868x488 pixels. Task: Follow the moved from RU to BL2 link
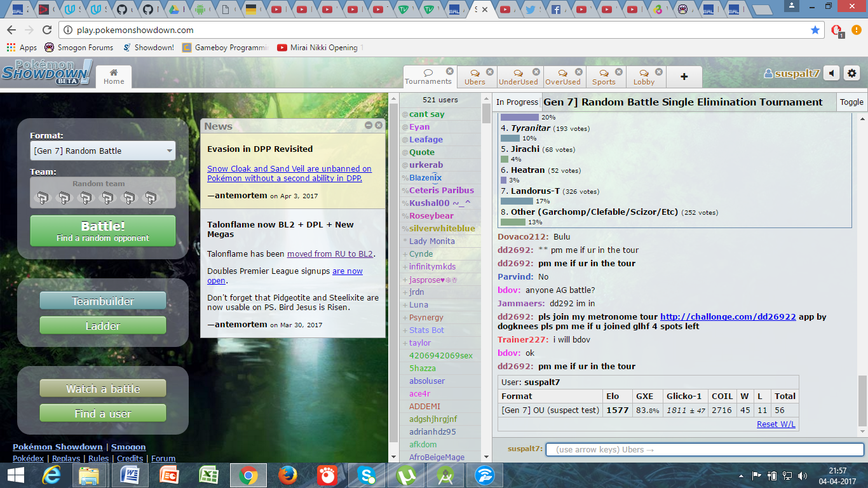pyautogui.click(x=330, y=254)
